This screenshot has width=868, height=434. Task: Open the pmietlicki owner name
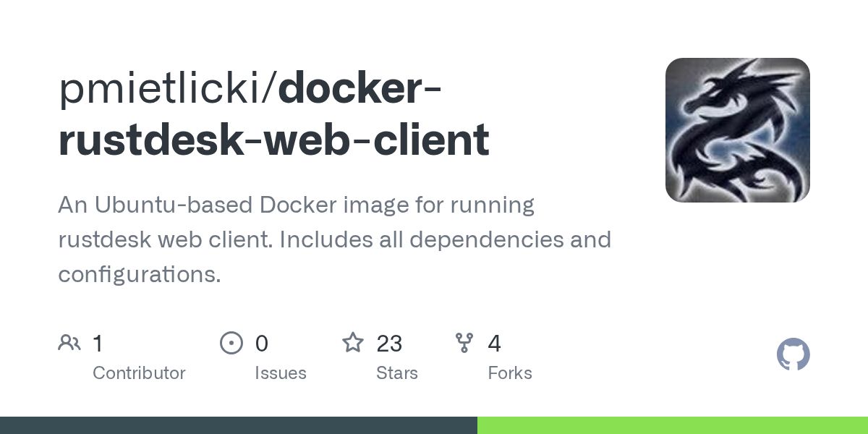[x=163, y=90]
